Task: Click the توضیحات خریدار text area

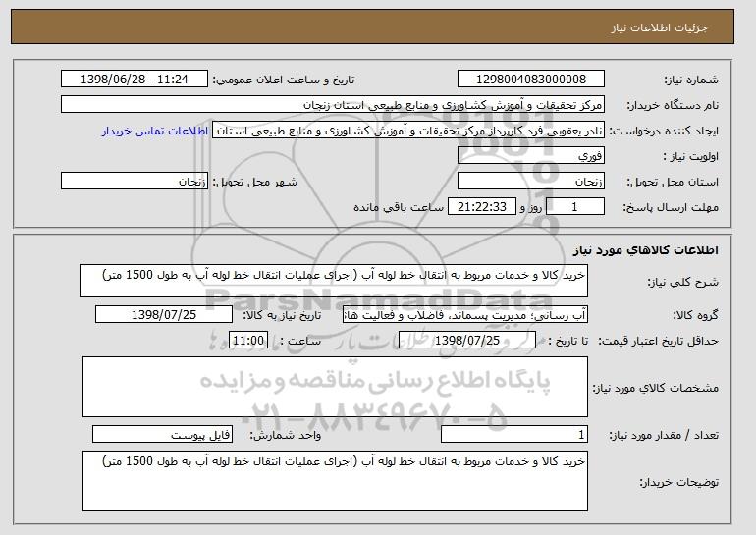Action: 335,481
